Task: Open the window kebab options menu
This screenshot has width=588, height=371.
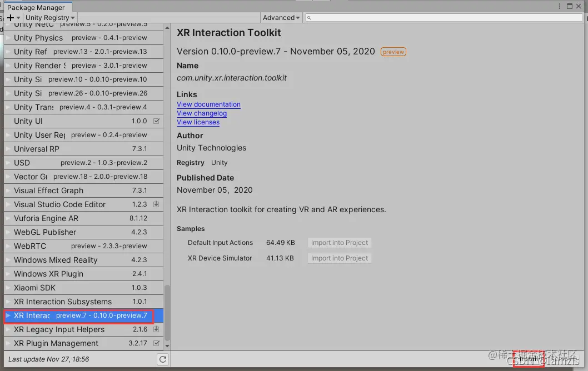Action: point(560,6)
